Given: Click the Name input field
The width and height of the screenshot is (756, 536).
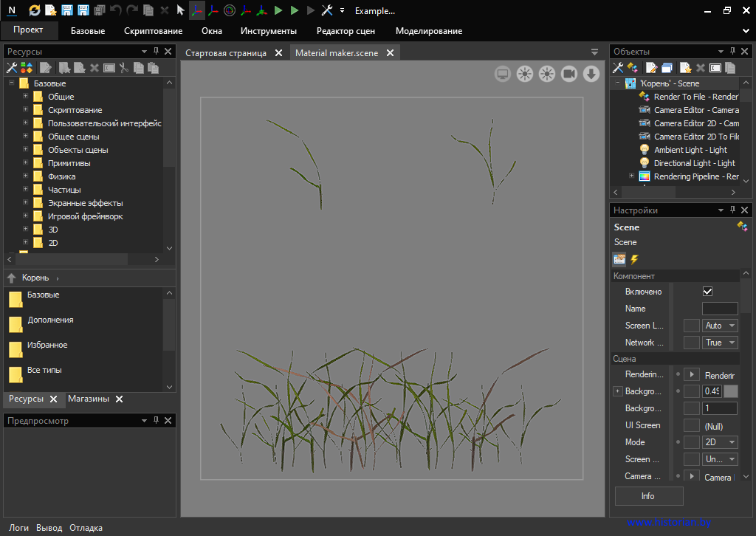Looking at the screenshot, I should coord(719,309).
